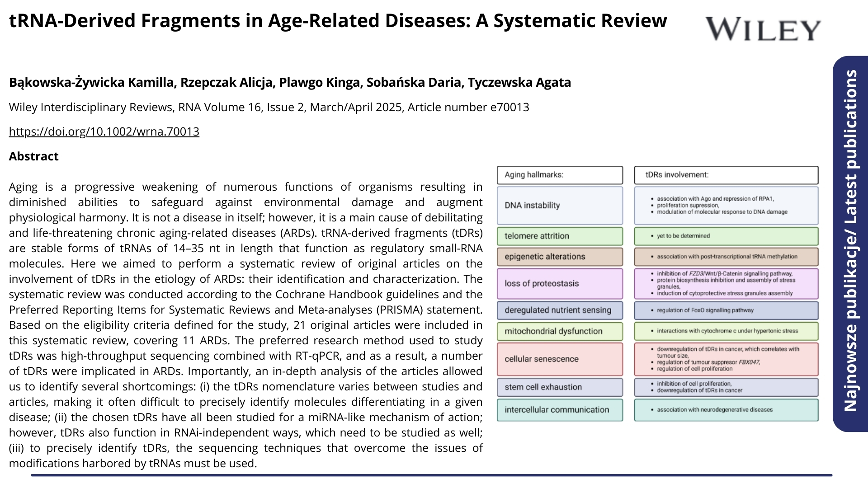Click the author list starting with Bąkowska-Żywicka Kamilla

point(290,82)
